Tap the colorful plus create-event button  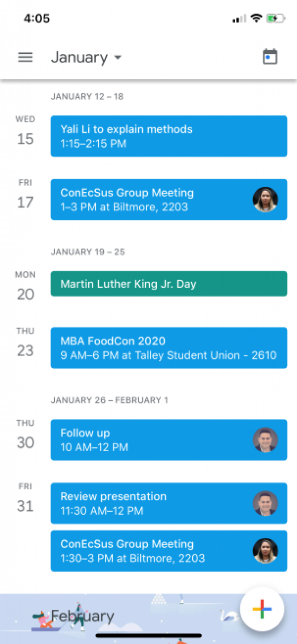click(x=262, y=609)
